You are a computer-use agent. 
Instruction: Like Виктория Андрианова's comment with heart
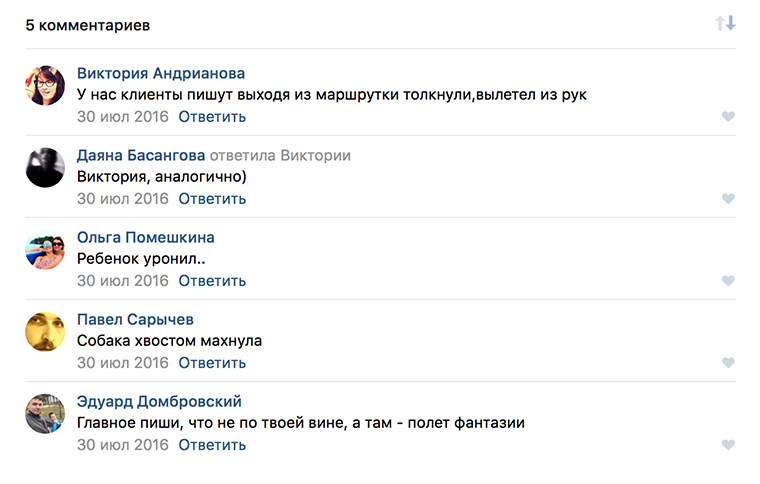pos(728,117)
